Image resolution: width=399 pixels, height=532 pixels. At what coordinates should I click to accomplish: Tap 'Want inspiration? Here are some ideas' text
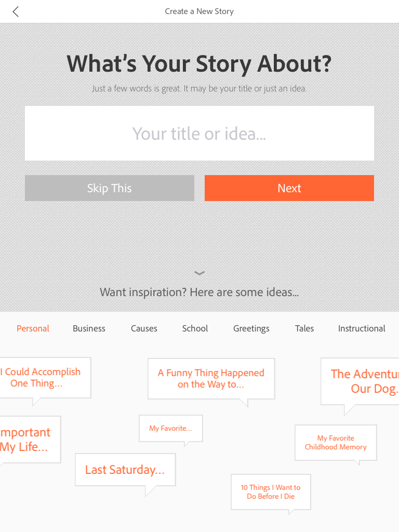[199, 292]
